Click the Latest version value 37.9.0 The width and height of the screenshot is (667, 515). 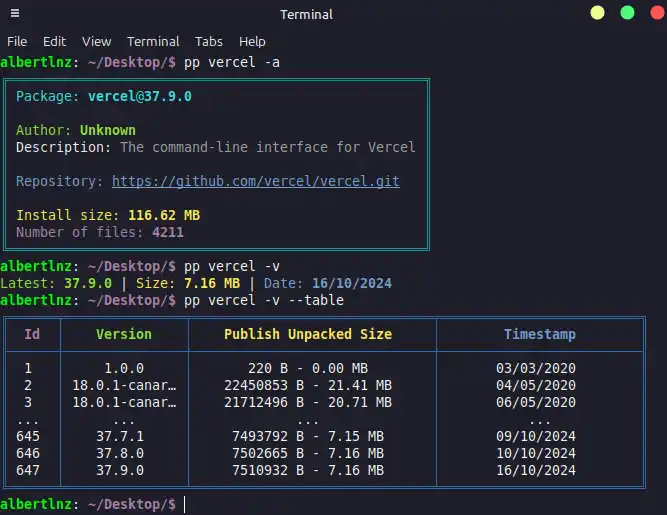(x=88, y=283)
